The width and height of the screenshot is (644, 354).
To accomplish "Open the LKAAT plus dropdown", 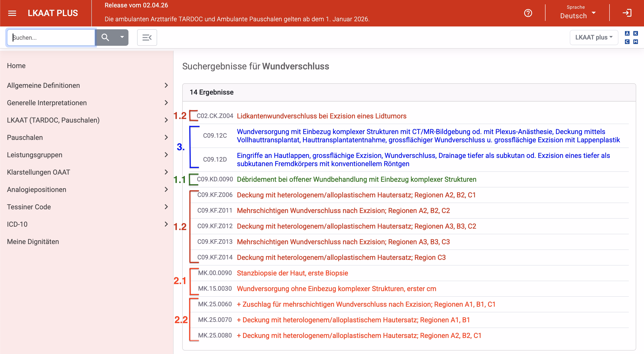I will [x=594, y=38].
